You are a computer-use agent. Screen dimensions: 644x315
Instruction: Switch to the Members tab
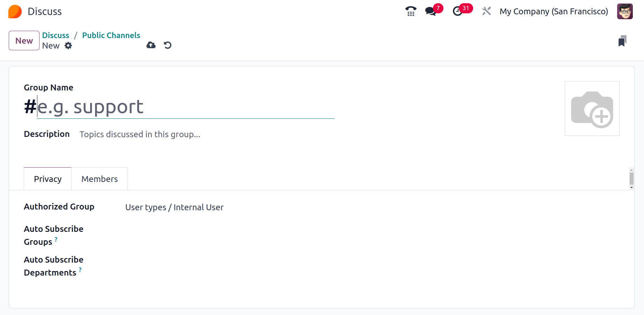click(100, 179)
